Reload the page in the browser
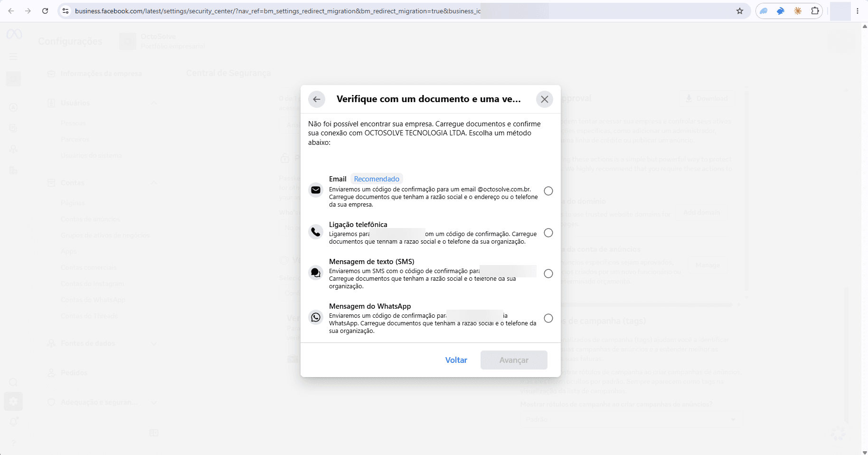This screenshot has height=455, width=868. 45,11
